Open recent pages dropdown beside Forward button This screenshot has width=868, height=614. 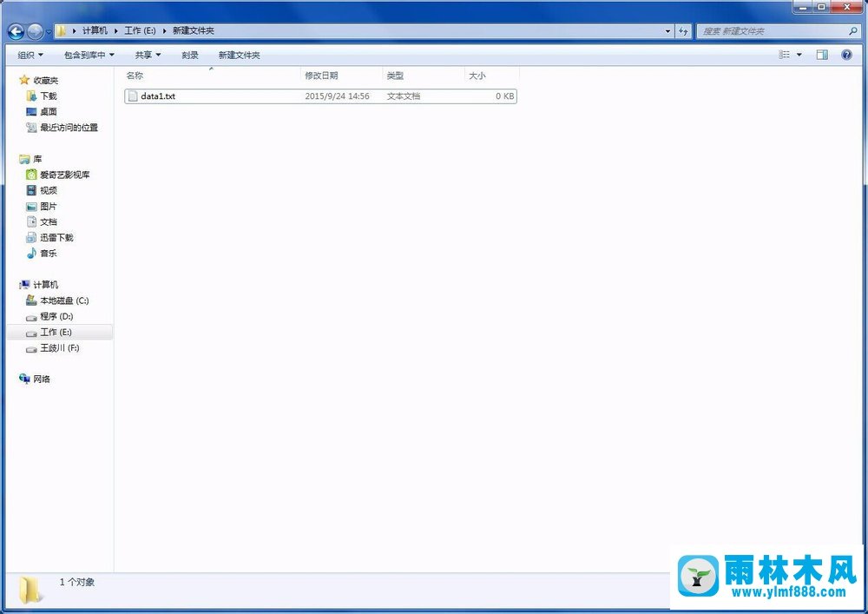point(48,31)
